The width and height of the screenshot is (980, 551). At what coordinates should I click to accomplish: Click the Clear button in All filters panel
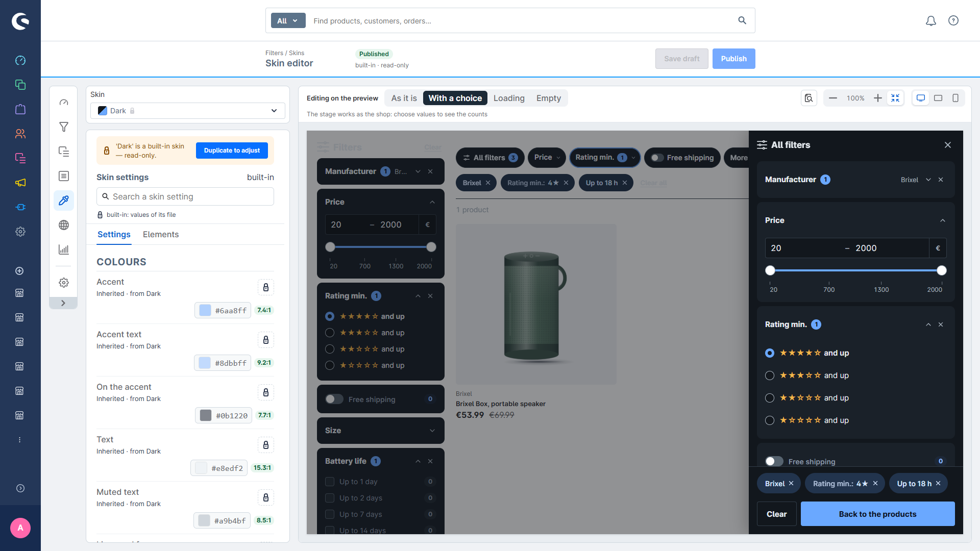point(776,514)
